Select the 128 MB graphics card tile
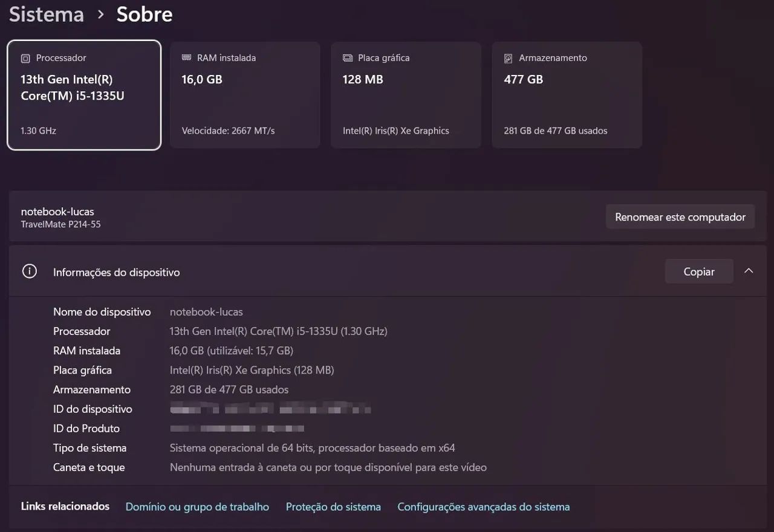Screen dimensions: 774x532 click(x=406, y=95)
